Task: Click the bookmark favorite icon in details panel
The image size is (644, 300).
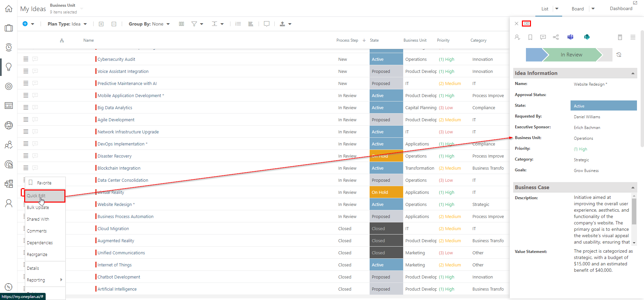Action: (x=530, y=37)
